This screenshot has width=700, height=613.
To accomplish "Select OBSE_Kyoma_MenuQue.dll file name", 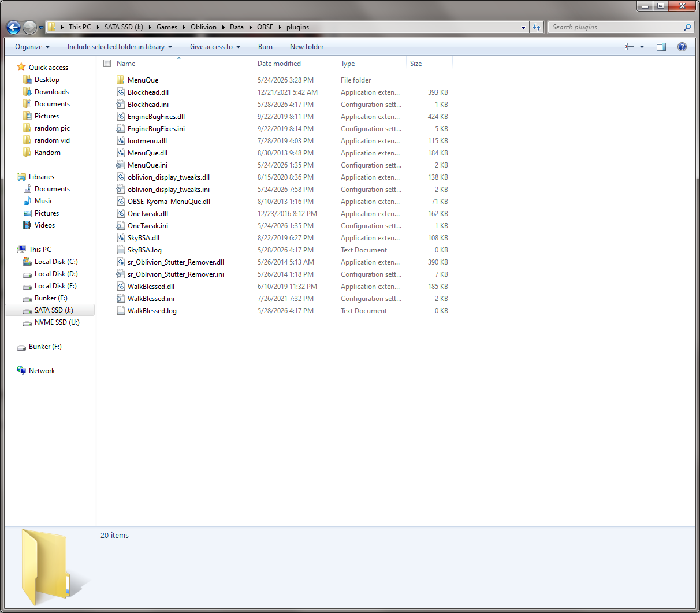I will click(x=169, y=202).
